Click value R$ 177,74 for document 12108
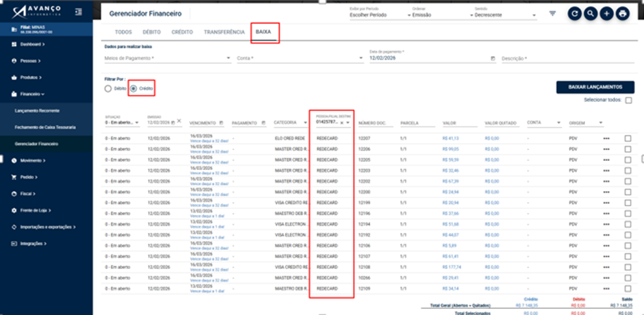 tap(451, 267)
